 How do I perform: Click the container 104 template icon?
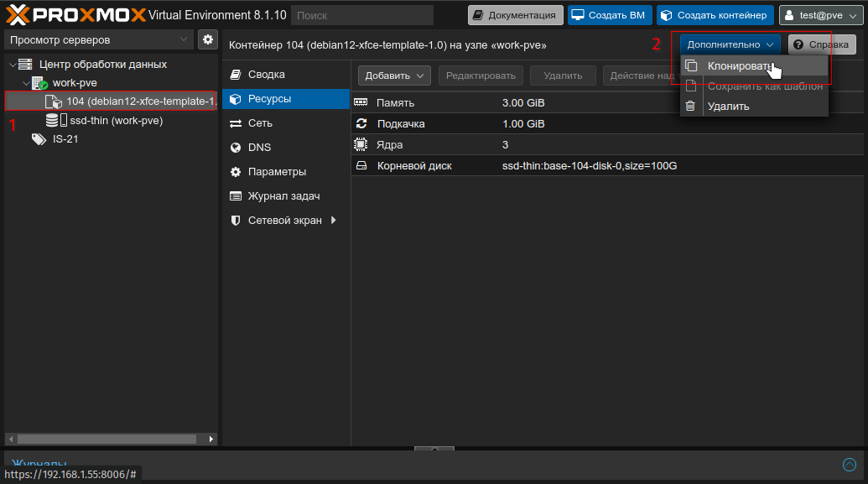[x=53, y=101]
